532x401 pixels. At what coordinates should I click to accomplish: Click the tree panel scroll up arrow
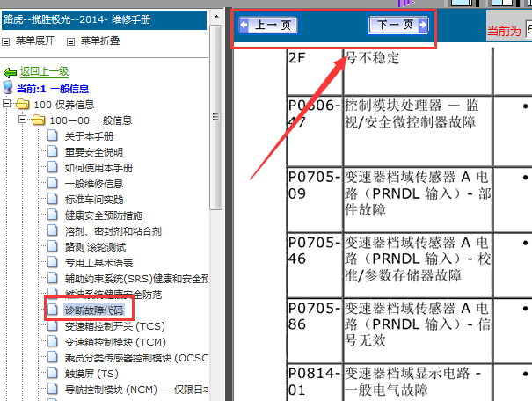click(x=216, y=17)
